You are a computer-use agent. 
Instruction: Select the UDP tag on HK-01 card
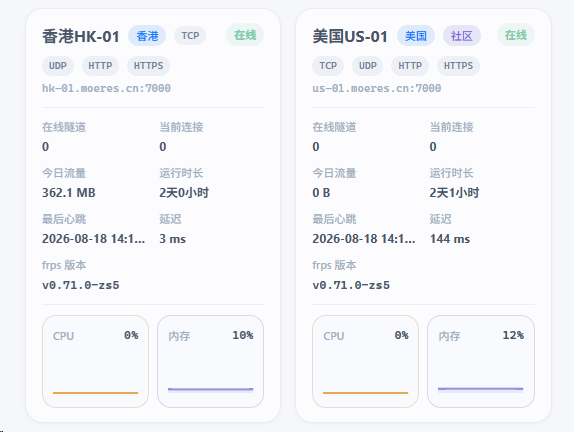(x=58, y=66)
